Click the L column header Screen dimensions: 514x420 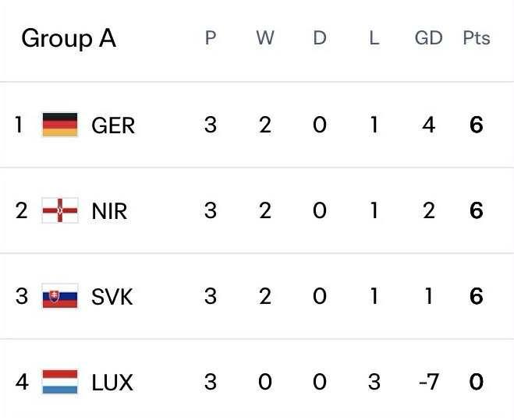click(x=374, y=38)
